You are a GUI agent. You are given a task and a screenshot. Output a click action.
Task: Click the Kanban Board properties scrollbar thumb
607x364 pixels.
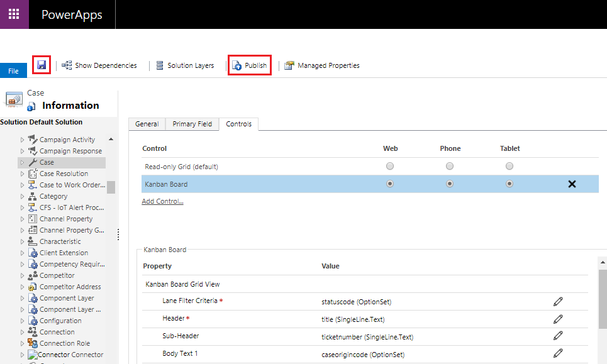603,299
